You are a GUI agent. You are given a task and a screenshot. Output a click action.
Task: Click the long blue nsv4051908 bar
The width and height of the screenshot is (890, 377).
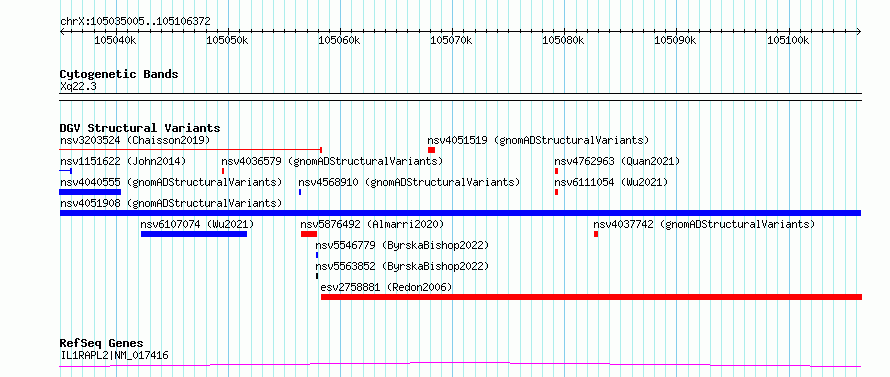460,213
